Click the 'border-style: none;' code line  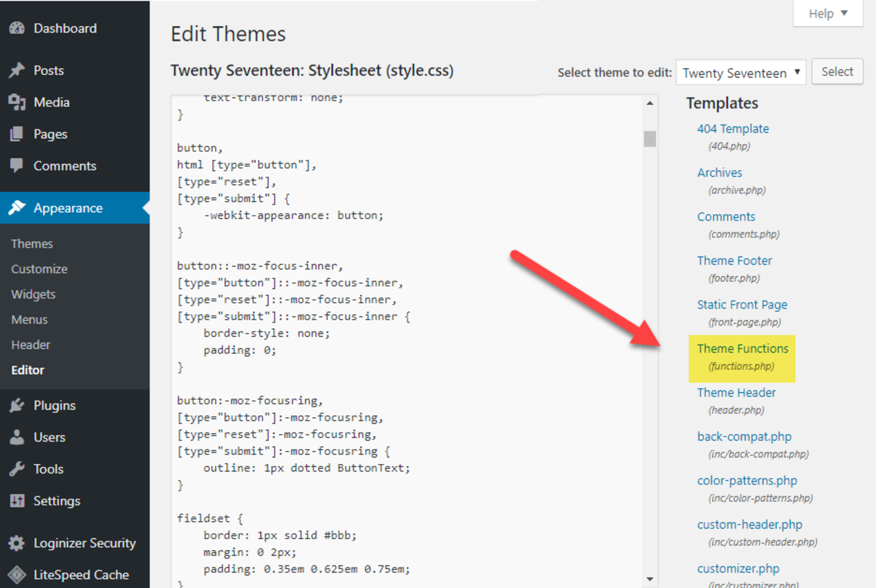pyautogui.click(x=267, y=333)
